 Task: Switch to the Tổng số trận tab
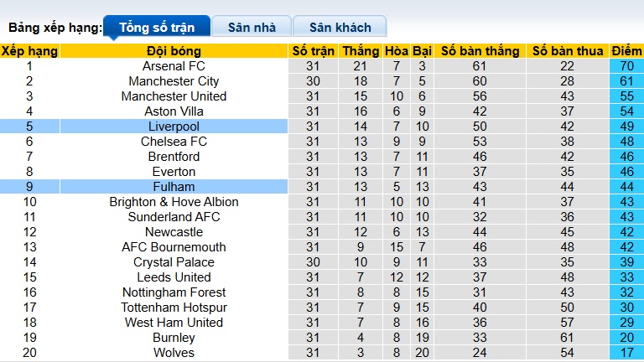[157, 27]
